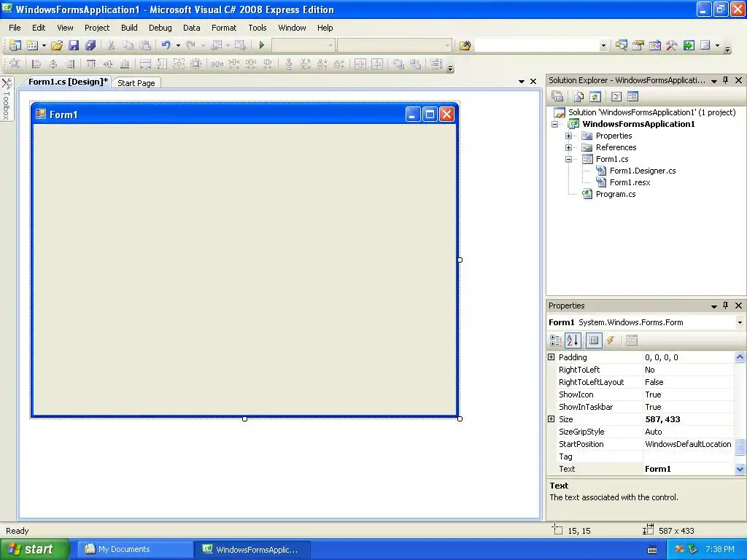The image size is (747, 560).
Task: Click the Open File folder icon
Action: [x=57, y=45]
